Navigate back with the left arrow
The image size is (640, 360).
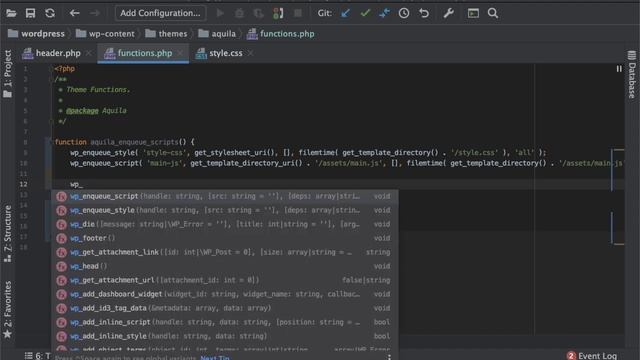(x=74, y=13)
